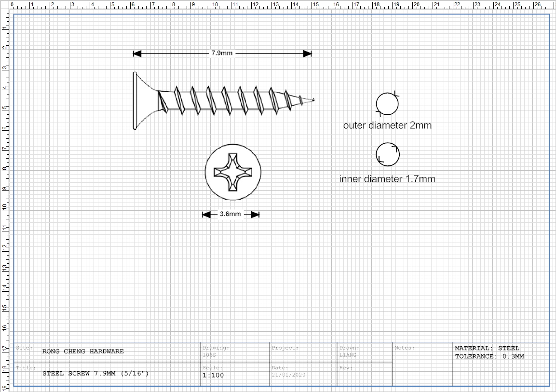Click the 'outer diameter 2mm' text
556x392 pixels.
(x=387, y=125)
